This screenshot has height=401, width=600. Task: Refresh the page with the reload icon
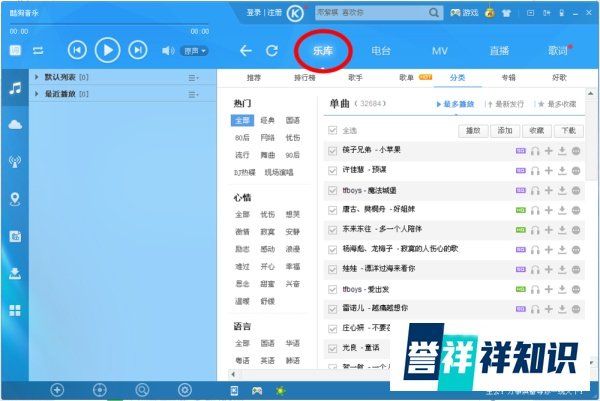[x=272, y=51]
